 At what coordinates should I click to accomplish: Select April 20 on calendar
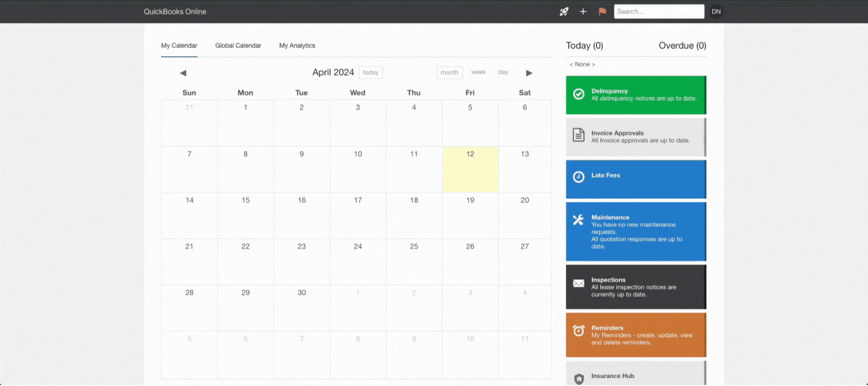point(524,215)
